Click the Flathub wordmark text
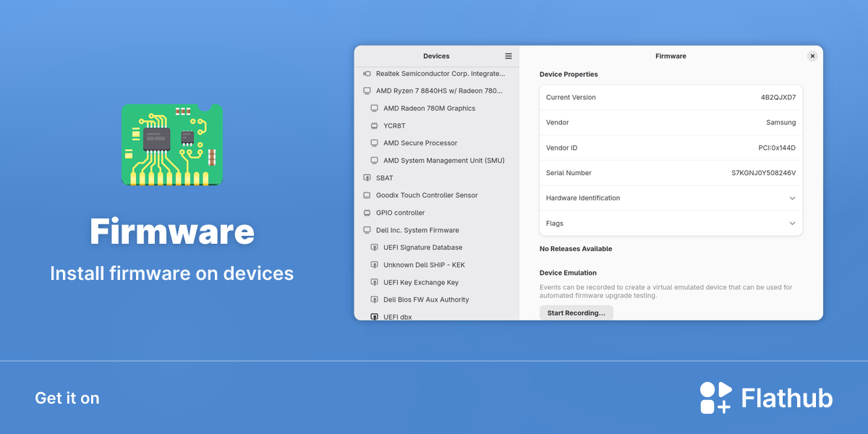 (x=787, y=398)
